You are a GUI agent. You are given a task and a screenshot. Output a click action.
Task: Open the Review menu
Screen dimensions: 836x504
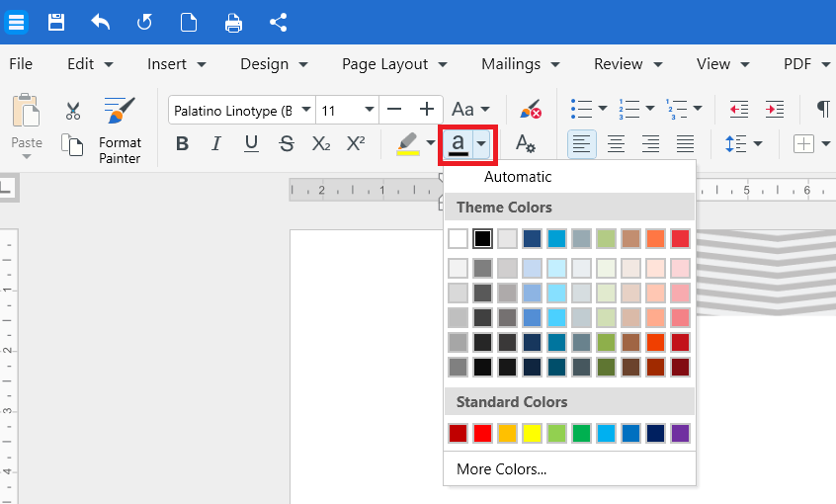pos(628,64)
